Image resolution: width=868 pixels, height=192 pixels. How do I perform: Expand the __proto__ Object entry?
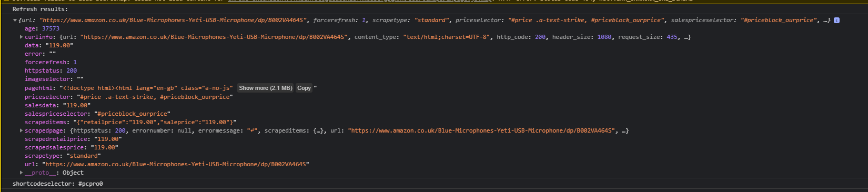[x=21, y=173]
